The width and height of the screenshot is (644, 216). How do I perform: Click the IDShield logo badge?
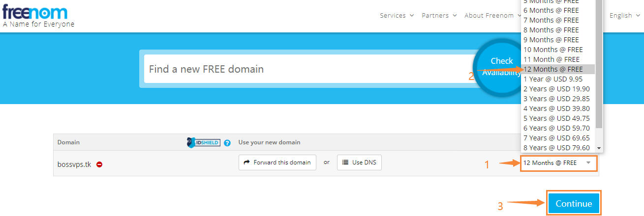[203, 142]
